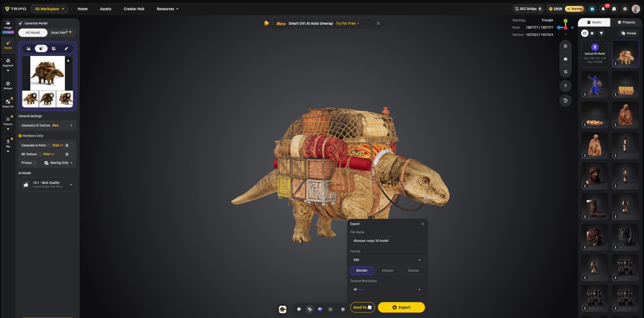Image resolution: width=644 pixels, height=318 pixels.
Task: Select the Smart UV sidebar tool
Action: (x=8, y=103)
